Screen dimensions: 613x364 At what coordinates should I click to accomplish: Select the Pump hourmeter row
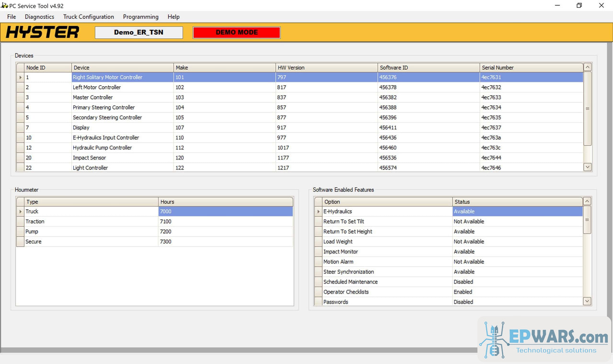(154, 231)
